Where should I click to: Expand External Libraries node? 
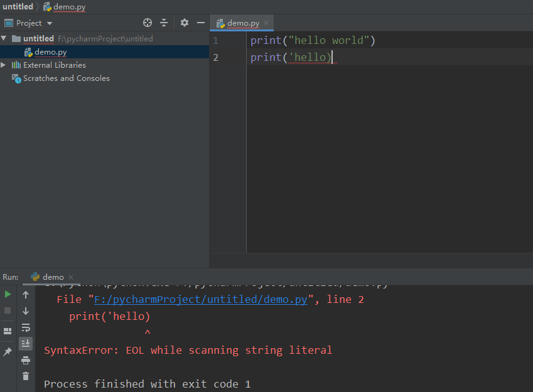pyautogui.click(x=3, y=65)
